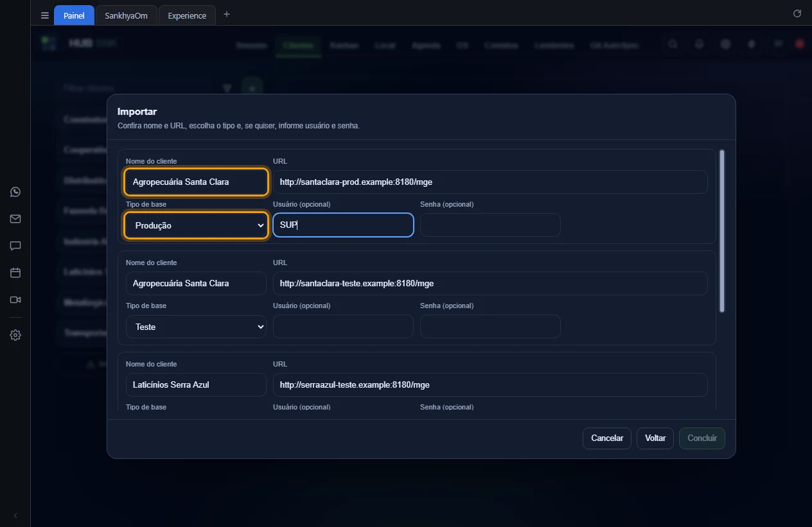Viewport: 812px width, 527px height.
Task: Click the reload icon at top right
Action: pos(797,13)
